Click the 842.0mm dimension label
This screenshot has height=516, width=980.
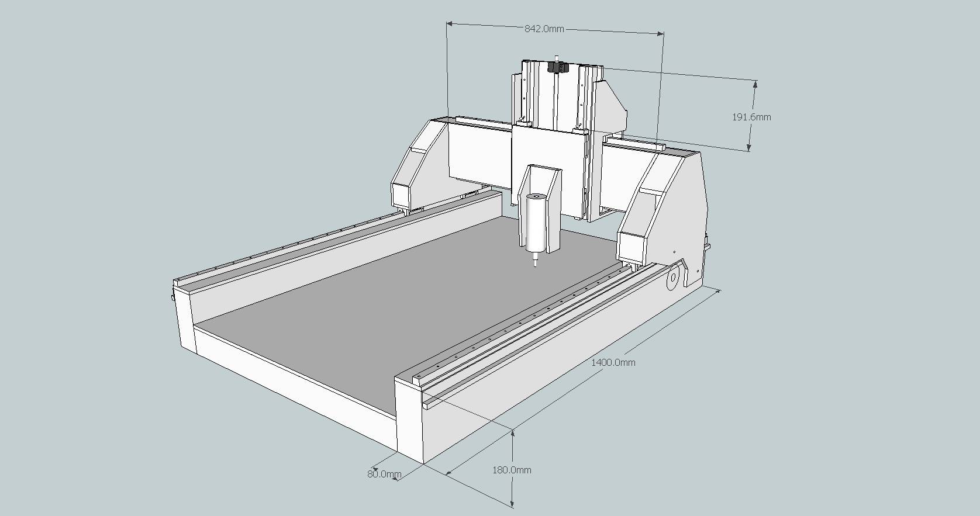(x=544, y=29)
